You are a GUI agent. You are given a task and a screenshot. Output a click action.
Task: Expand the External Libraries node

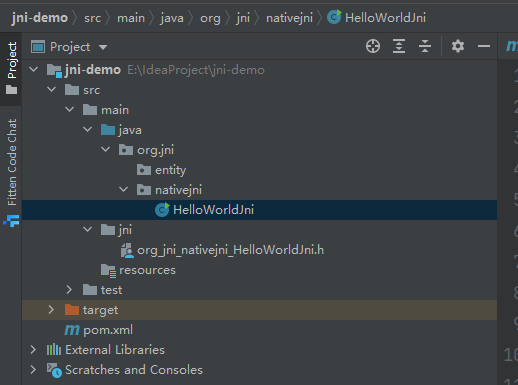33,349
